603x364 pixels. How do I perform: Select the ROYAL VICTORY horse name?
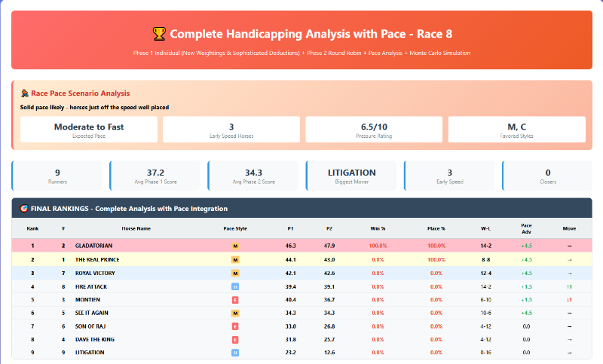tap(95, 273)
